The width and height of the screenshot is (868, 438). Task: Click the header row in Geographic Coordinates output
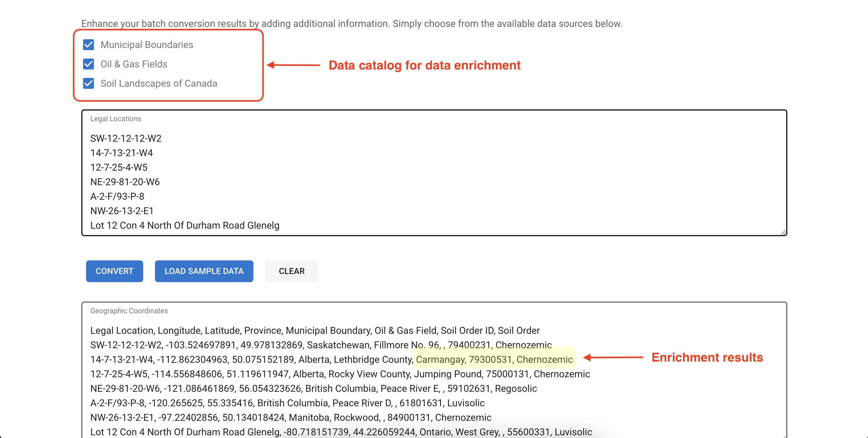tap(315, 330)
